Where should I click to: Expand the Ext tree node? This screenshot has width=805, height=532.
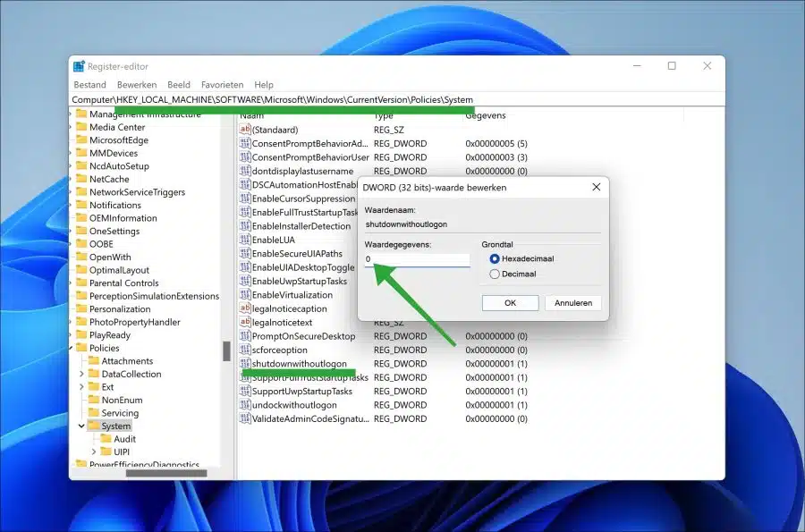pos(81,387)
